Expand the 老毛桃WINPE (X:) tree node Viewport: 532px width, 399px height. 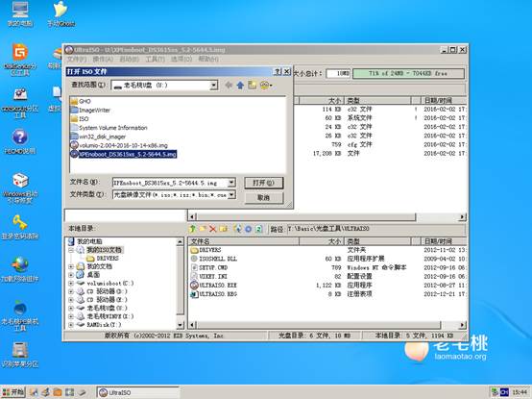point(71,316)
